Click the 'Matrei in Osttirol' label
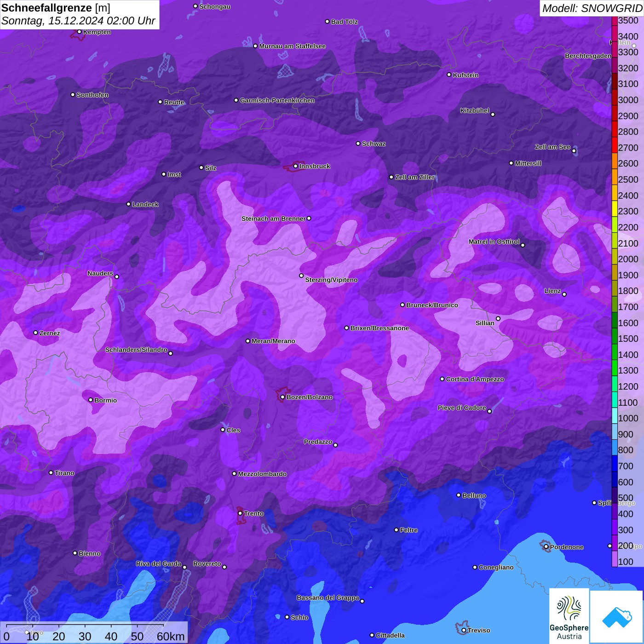 pyautogui.click(x=494, y=241)
